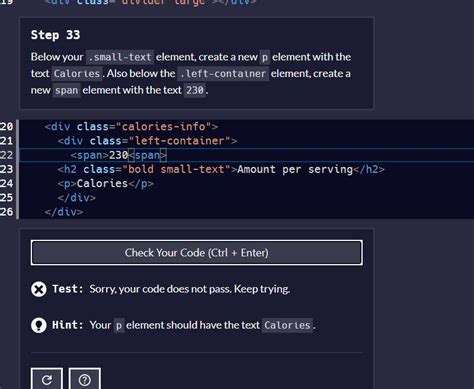Click the Calories paragraph code line
474x389 pixels.
pos(106,184)
